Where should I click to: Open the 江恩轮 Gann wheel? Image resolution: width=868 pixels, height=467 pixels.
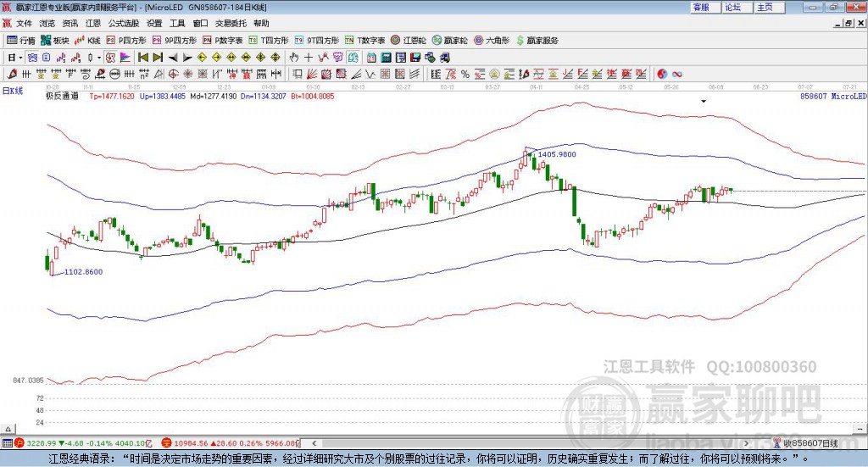pyautogui.click(x=409, y=41)
